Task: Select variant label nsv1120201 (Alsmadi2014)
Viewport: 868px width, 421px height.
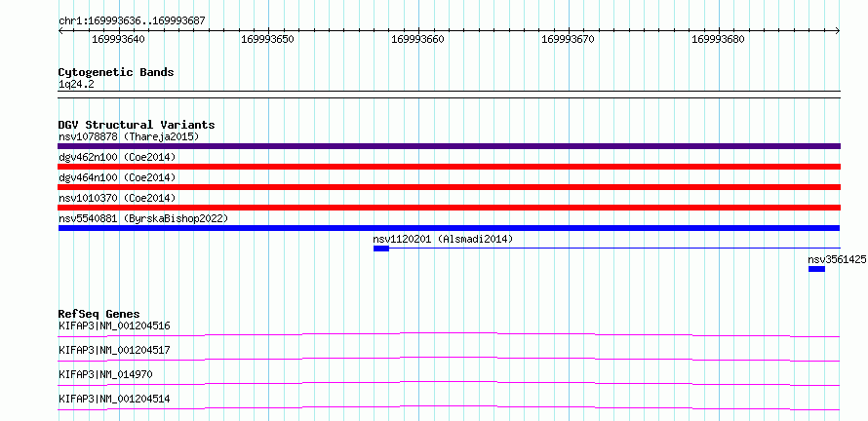Action: (444, 239)
